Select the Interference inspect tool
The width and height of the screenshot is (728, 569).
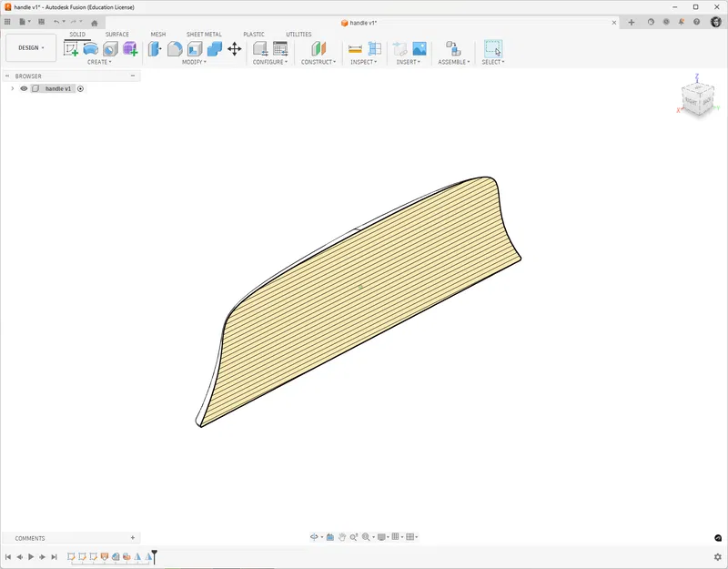click(x=375, y=49)
